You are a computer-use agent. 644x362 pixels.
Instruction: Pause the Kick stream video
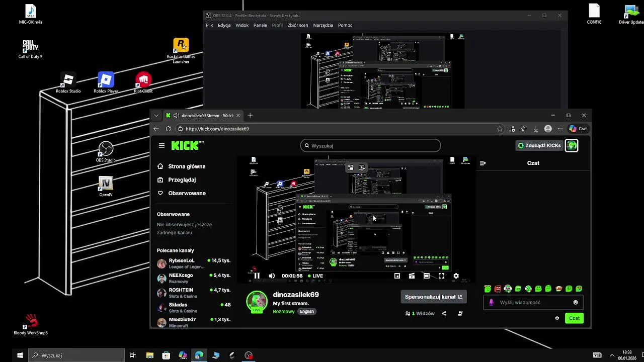point(257,276)
